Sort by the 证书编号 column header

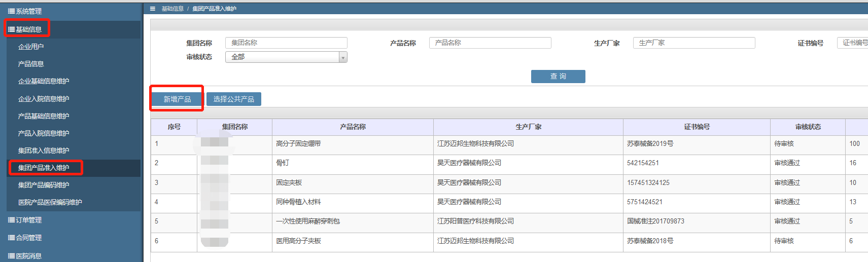tap(697, 127)
